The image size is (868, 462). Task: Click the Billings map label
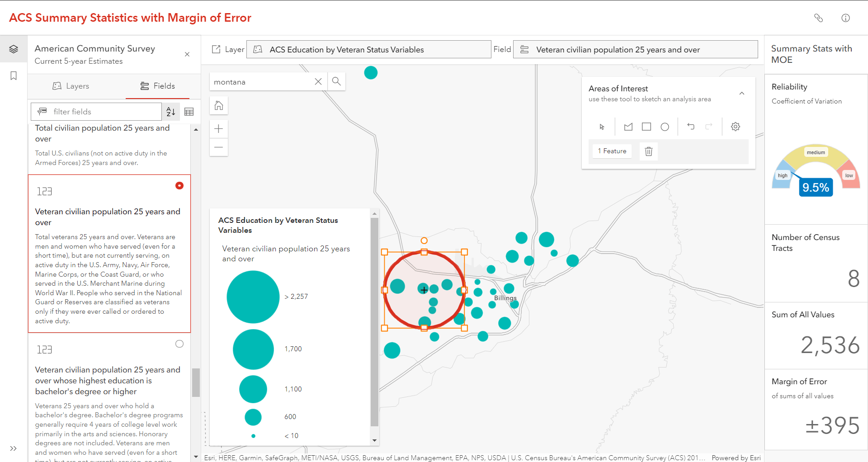pyautogui.click(x=505, y=298)
